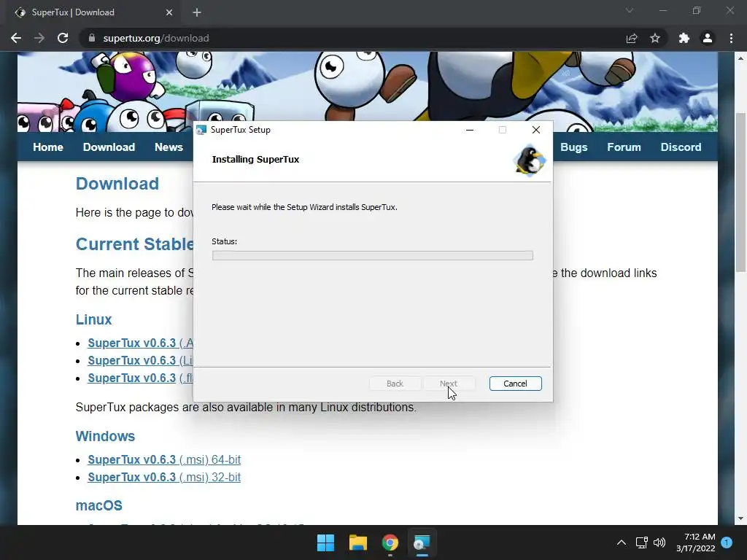
Task: Open the Discord nav item
Action: (x=681, y=147)
